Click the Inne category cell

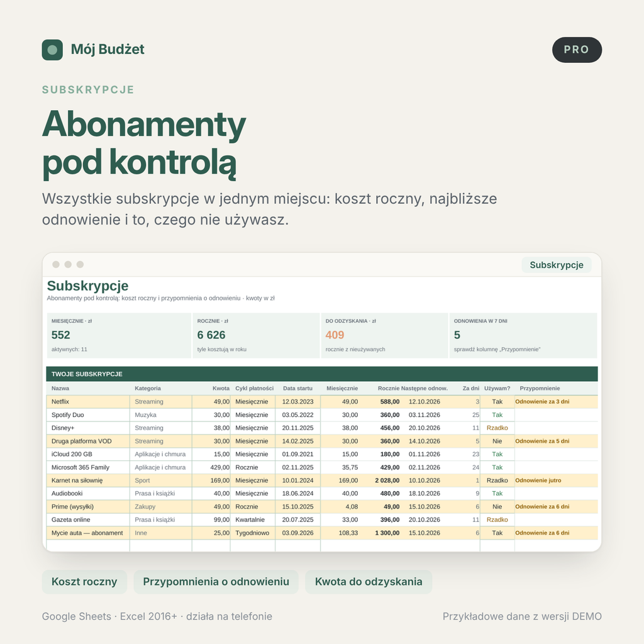161,533
